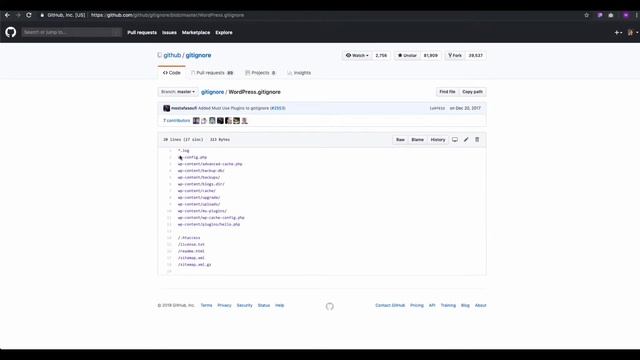
Task: Open the first contributor avatar
Action: [196, 121]
